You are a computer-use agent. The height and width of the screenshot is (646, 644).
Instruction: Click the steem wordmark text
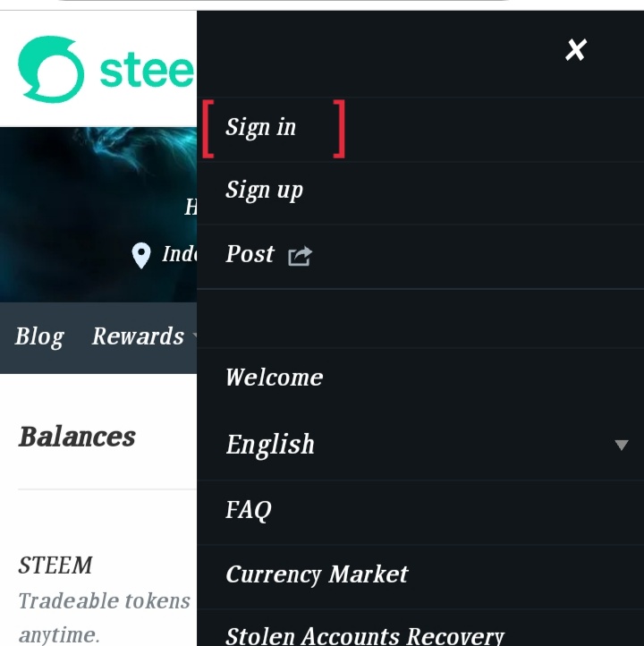pos(147,71)
